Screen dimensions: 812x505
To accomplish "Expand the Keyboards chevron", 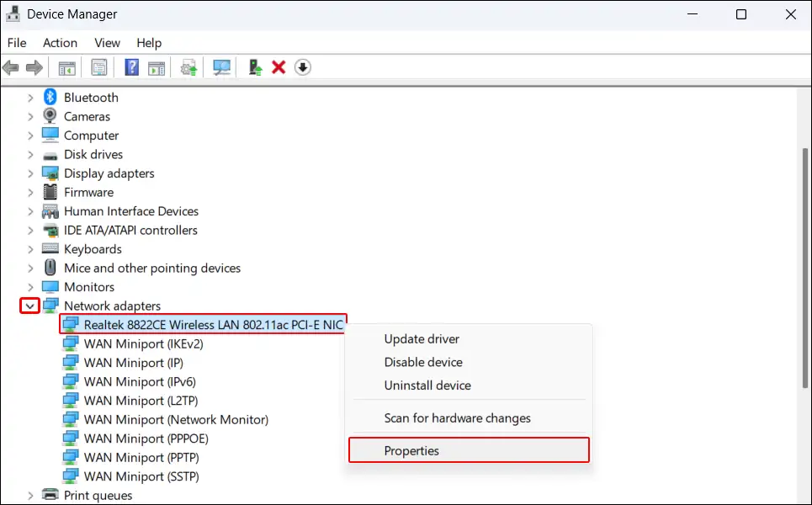I will click(x=30, y=249).
